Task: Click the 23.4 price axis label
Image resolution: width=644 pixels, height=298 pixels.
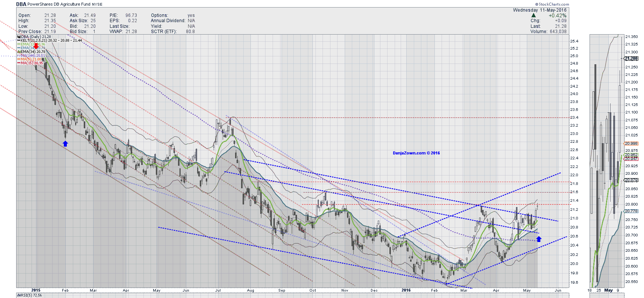Action: 574,118
